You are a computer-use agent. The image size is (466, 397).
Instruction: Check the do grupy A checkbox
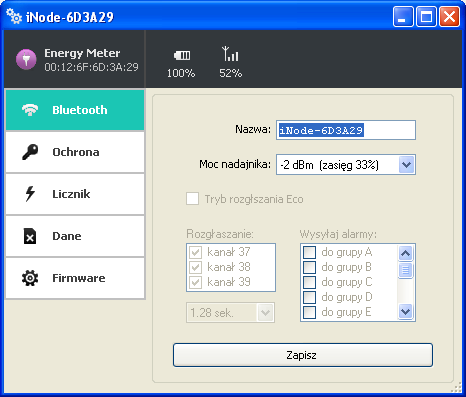[x=309, y=252]
